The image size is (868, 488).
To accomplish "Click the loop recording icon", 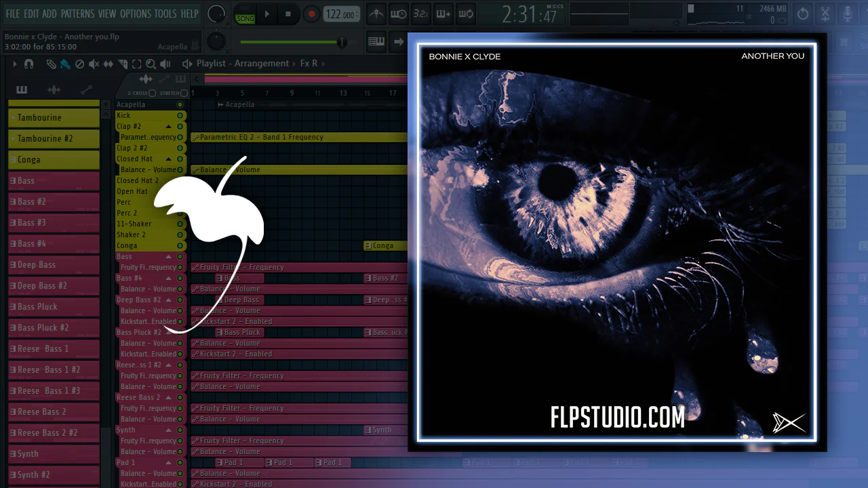I will click(x=466, y=14).
